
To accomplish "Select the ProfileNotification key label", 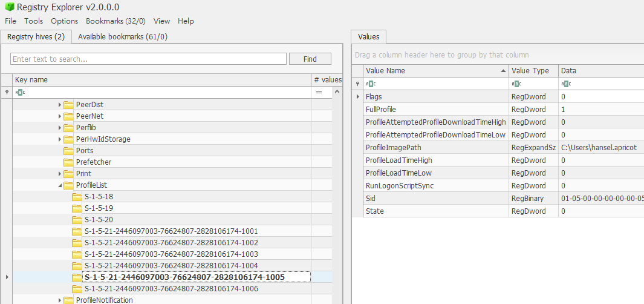I will pos(105,300).
